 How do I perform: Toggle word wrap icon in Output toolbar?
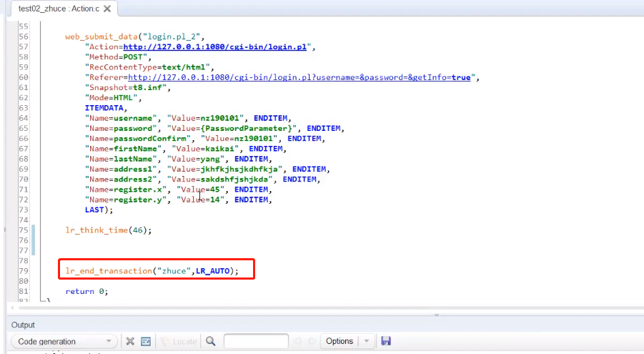click(x=146, y=341)
